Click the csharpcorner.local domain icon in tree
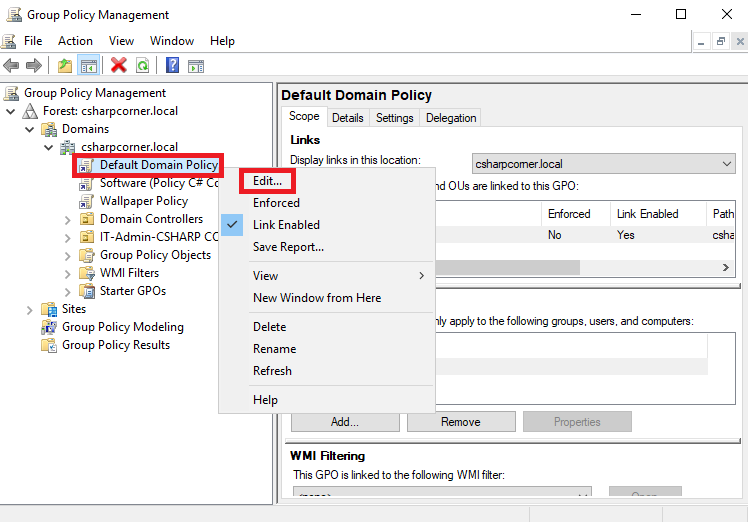 [x=67, y=147]
